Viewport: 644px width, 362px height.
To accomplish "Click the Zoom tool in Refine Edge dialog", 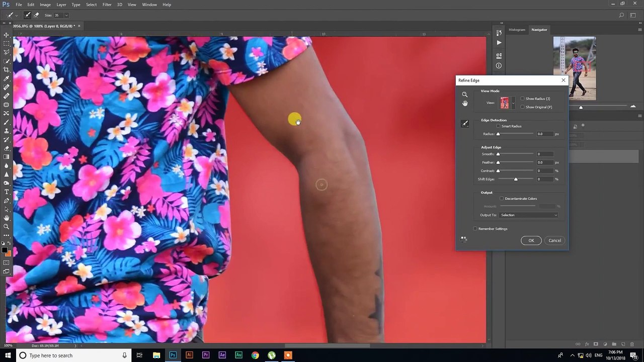I will 465,95.
